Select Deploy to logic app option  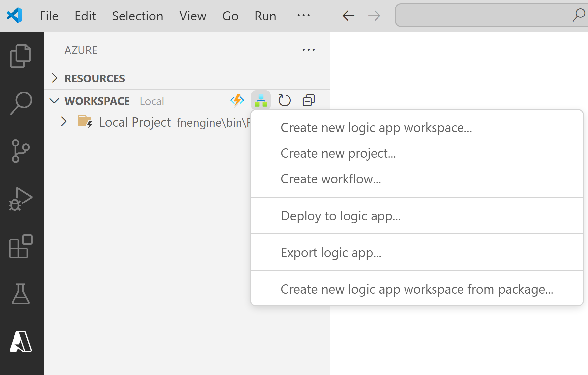coord(341,216)
